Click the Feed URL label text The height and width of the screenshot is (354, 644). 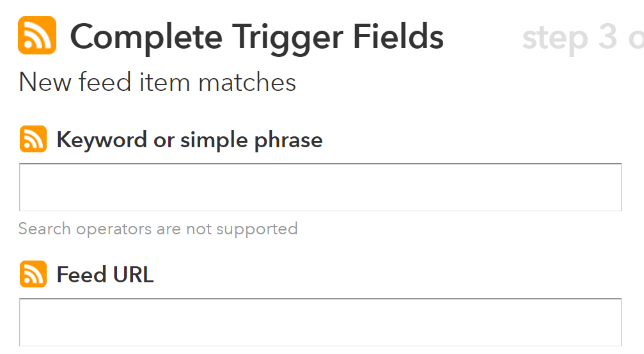coord(105,275)
